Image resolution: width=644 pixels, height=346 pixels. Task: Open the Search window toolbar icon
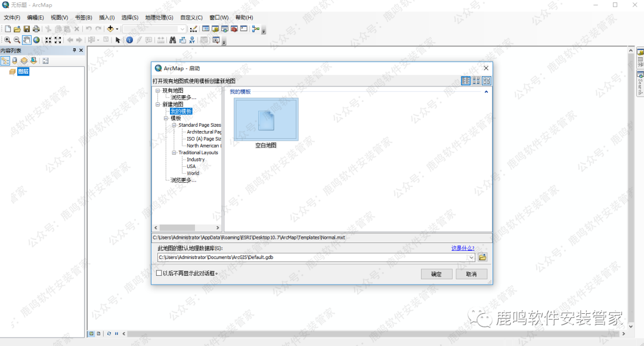(225, 29)
